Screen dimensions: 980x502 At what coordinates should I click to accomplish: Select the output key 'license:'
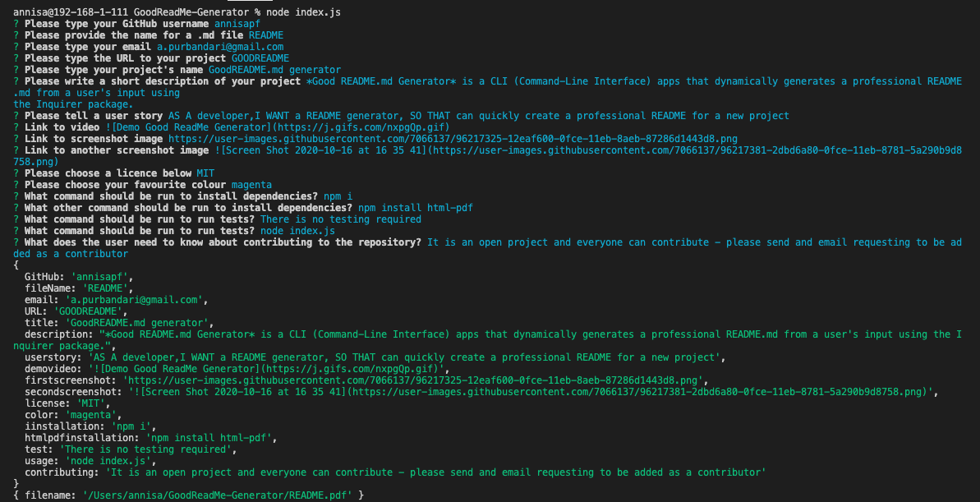[46, 404]
